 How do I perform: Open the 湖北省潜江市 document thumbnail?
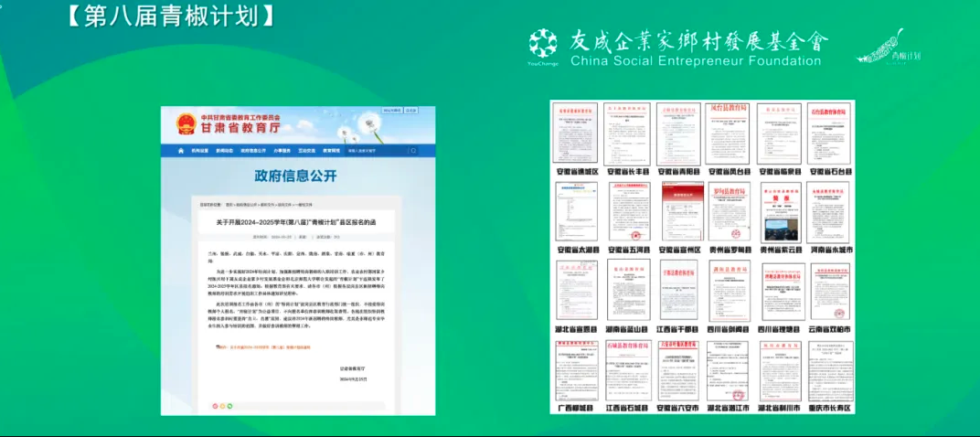point(728,371)
